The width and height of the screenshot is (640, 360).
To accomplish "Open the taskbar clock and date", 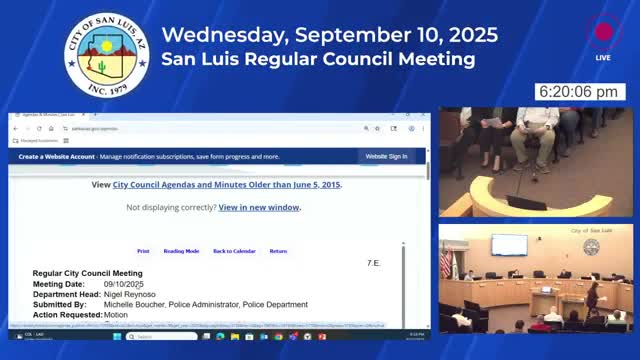I will pyautogui.click(x=415, y=336).
